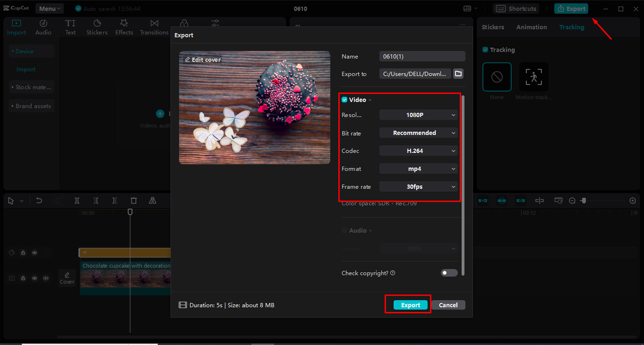Switch to the Stickers tab in right panel
The width and height of the screenshot is (644, 345).
[x=493, y=27]
